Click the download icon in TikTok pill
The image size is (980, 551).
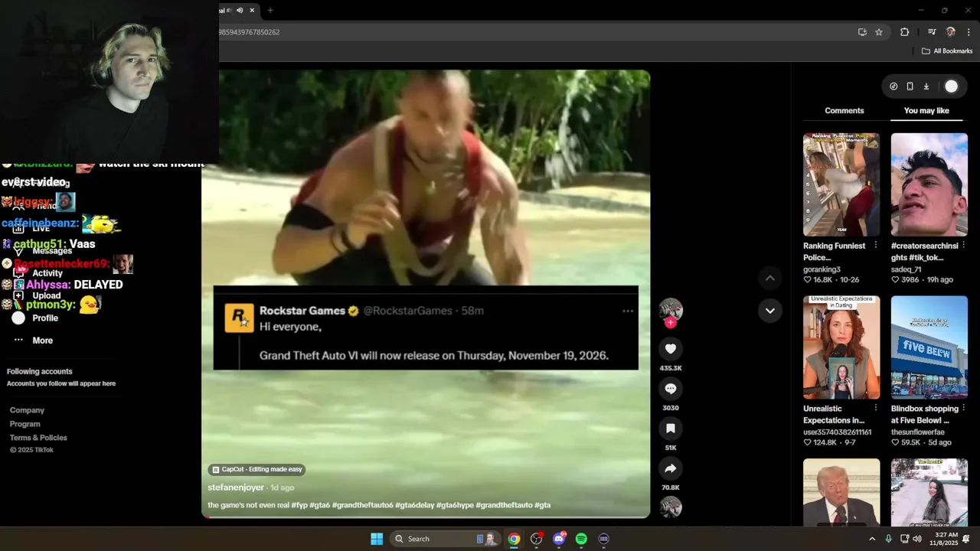926,86
